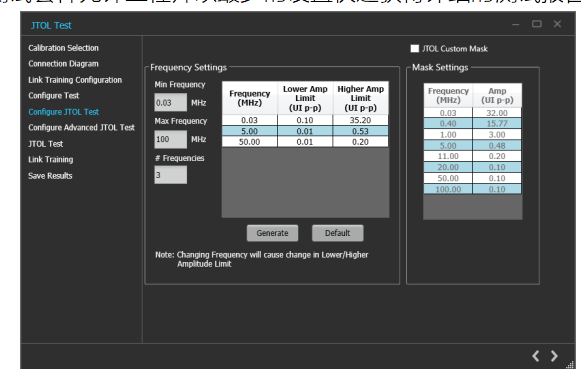This screenshot has height=369, width=581.
Task: Select the 5.00 MHz frequency row
Action: 305,131
